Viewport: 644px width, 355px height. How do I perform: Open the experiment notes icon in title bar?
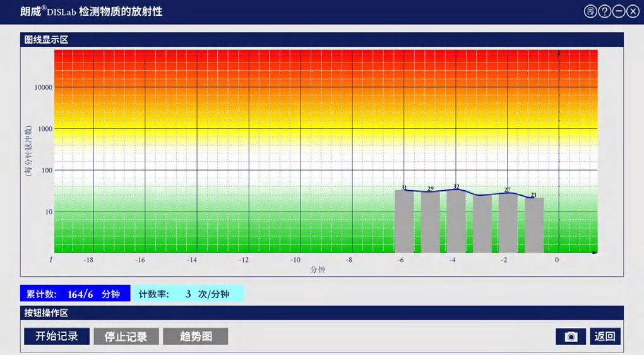tap(590, 11)
